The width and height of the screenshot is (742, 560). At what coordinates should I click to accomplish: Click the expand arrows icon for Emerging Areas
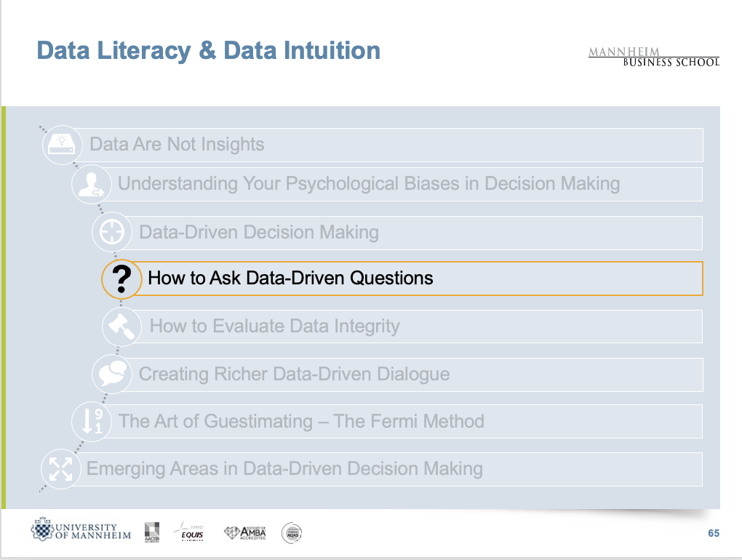coord(60,468)
